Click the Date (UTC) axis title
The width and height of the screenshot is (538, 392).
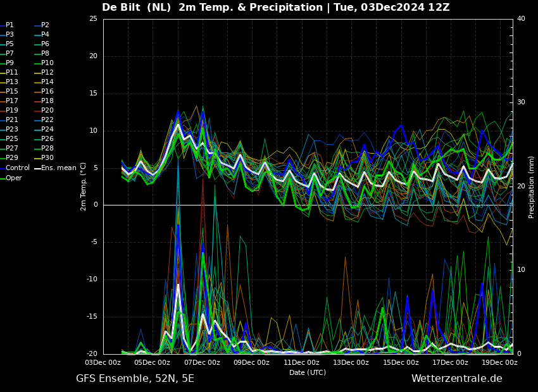point(308,372)
